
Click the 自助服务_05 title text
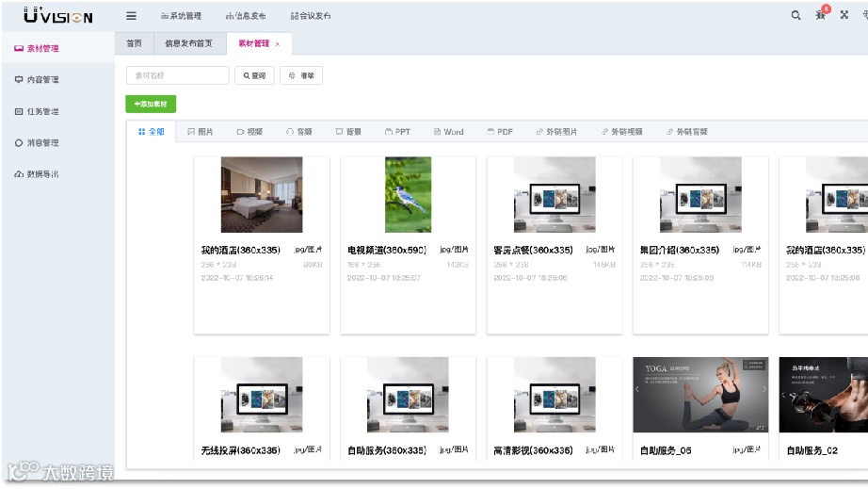pos(666,450)
